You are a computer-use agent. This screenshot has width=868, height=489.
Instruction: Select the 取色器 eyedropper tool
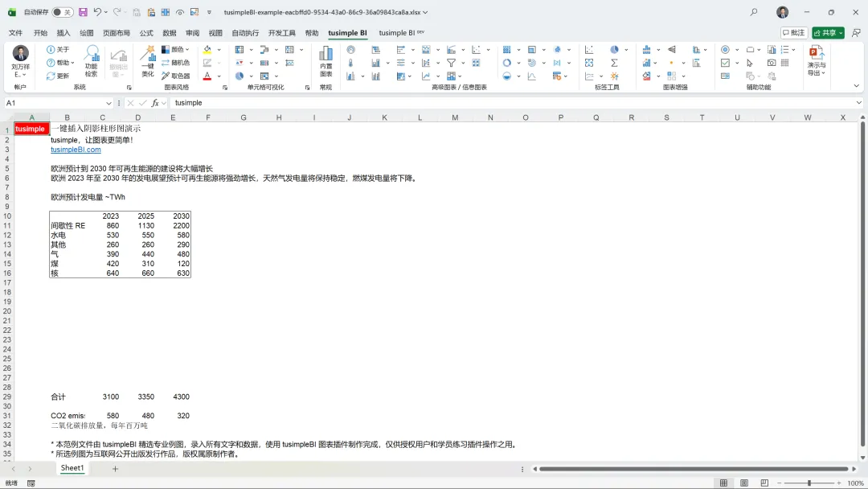point(175,76)
